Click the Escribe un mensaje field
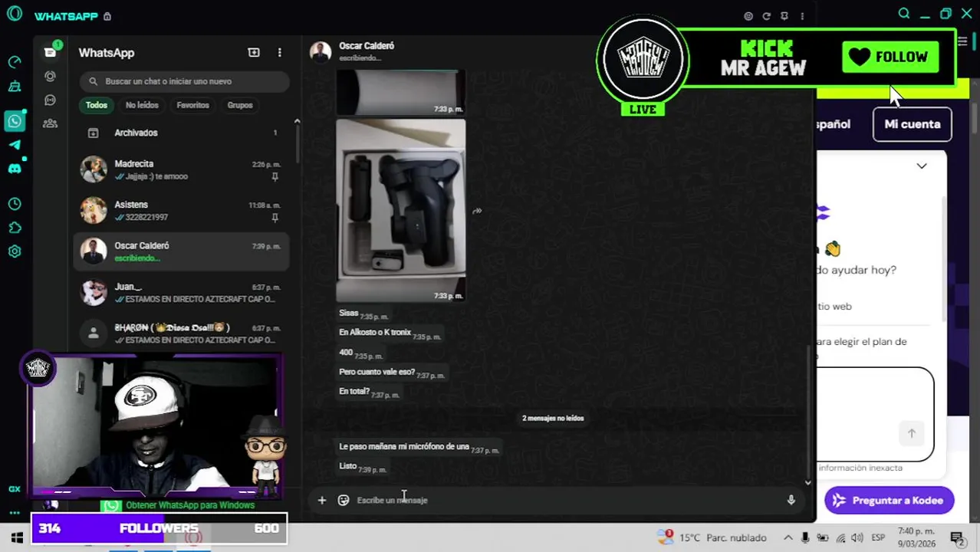Viewport: 980px width, 552px height. tap(566, 500)
